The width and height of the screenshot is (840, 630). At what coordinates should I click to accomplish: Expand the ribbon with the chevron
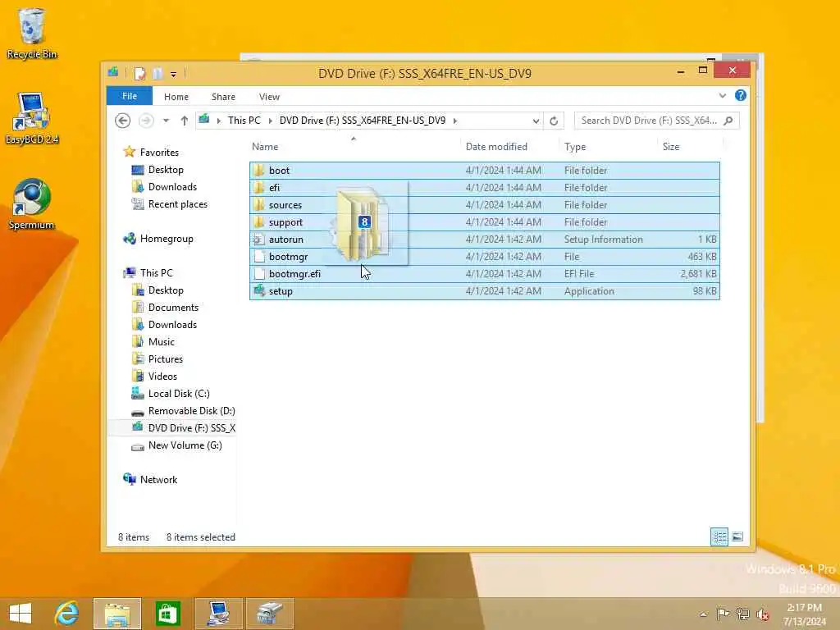tap(722, 96)
